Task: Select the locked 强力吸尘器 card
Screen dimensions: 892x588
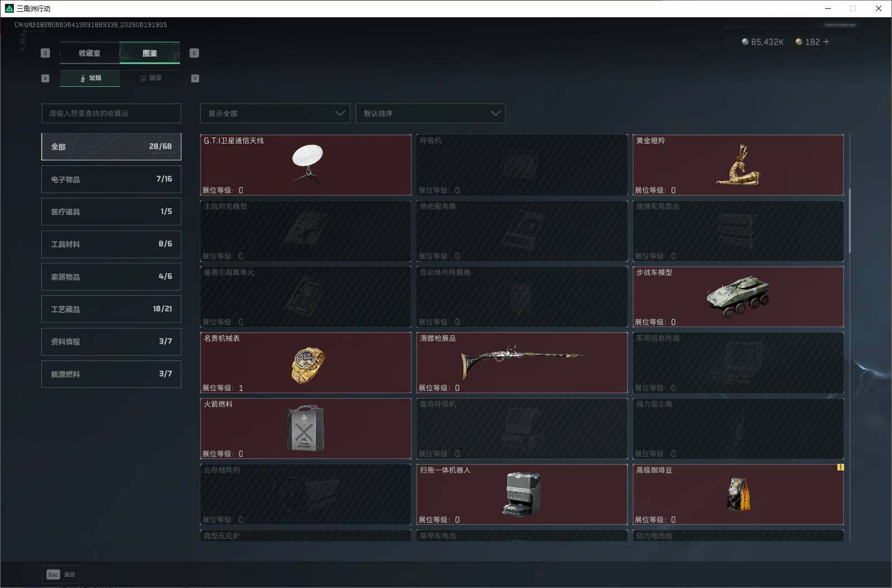Action: 738,429
